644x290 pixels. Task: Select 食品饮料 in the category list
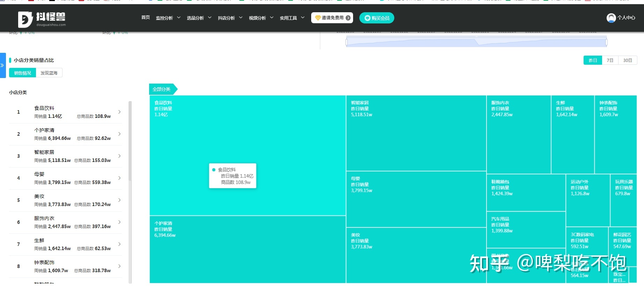click(65, 112)
